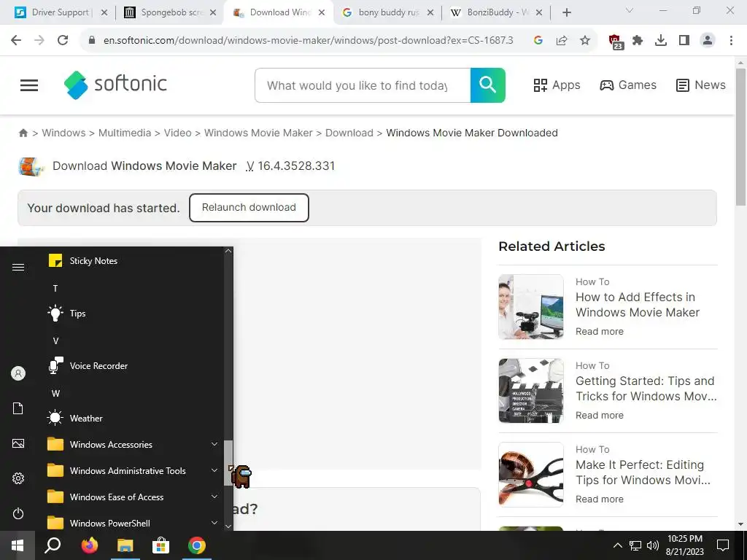747x560 pixels.
Task: Expand Windows PowerShell folder
Action: coord(133,522)
